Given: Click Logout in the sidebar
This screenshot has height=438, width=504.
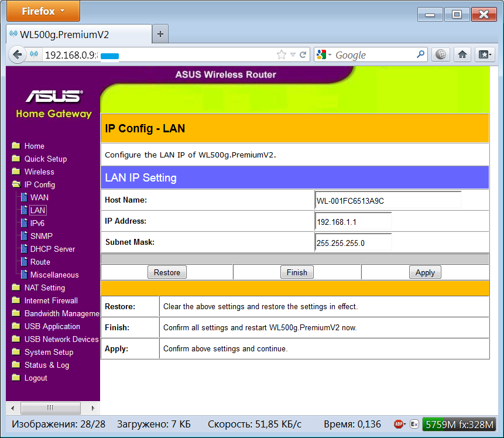Looking at the screenshot, I should (x=36, y=378).
